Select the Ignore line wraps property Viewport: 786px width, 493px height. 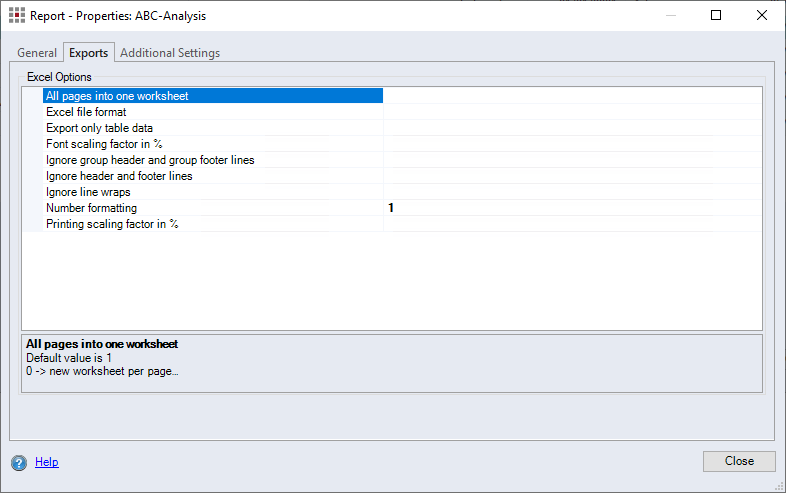click(88, 192)
